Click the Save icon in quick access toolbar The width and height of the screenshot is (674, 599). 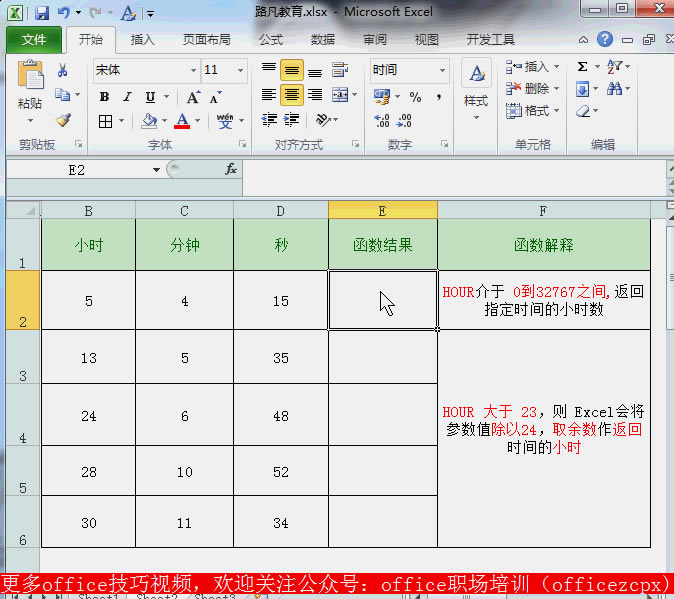point(42,14)
